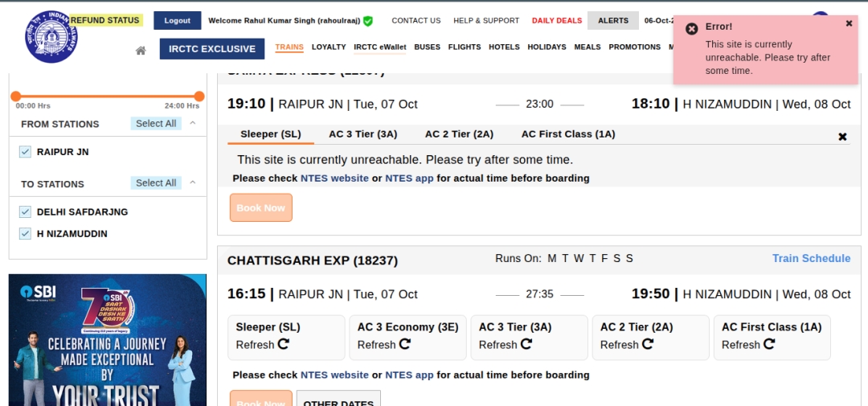
Task: Close the Sleeper class availability panel
Action: pos(842,137)
